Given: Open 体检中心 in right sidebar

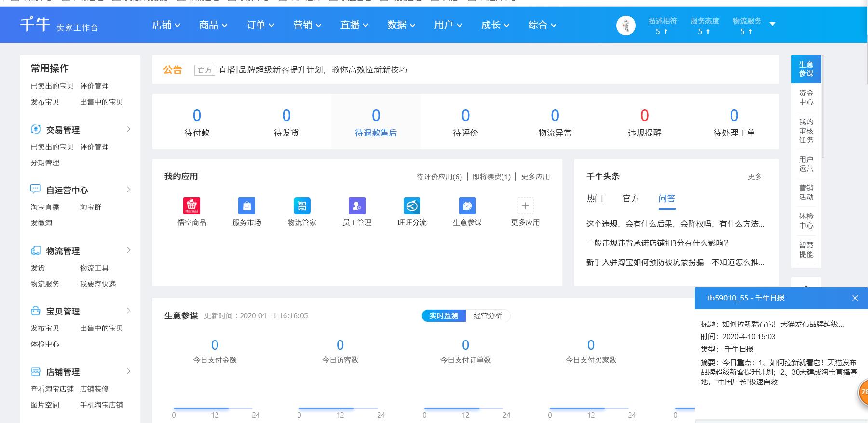Looking at the screenshot, I should 806,221.
